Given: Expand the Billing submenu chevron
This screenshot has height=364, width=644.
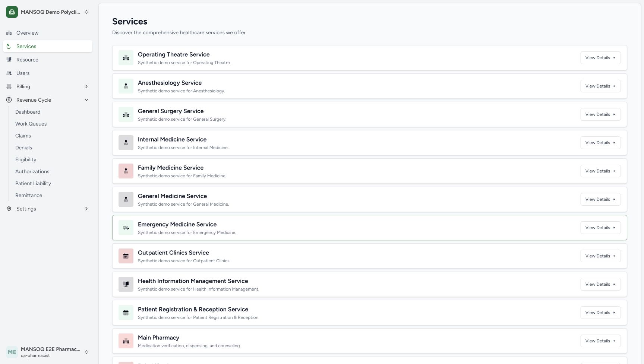Looking at the screenshot, I should pyautogui.click(x=86, y=86).
